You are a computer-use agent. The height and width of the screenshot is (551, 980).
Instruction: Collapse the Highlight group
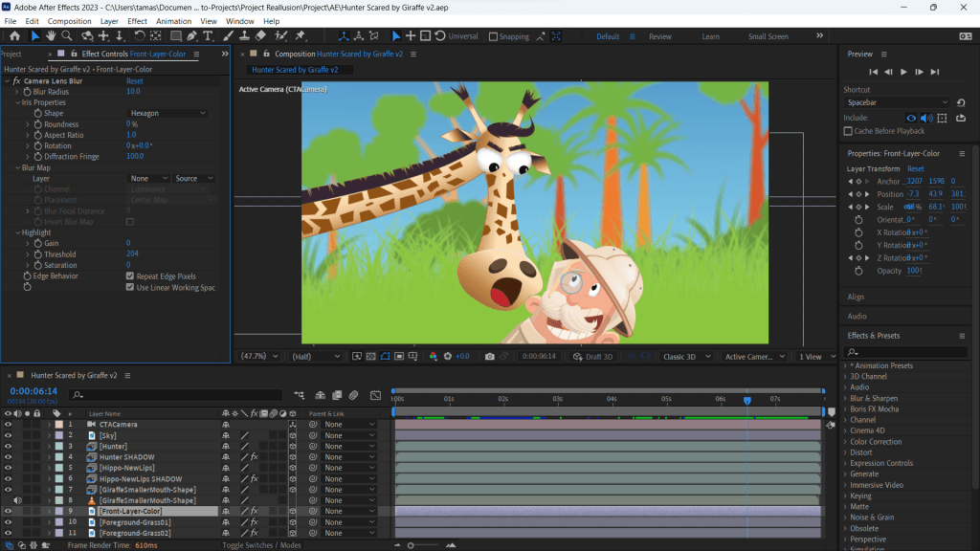point(17,232)
